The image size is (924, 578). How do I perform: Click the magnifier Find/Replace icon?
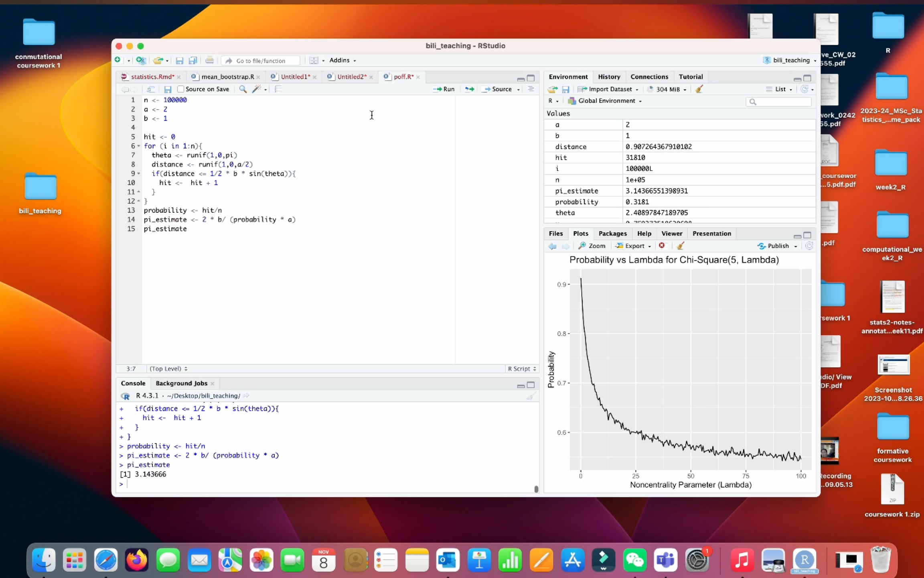click(243, 89)
